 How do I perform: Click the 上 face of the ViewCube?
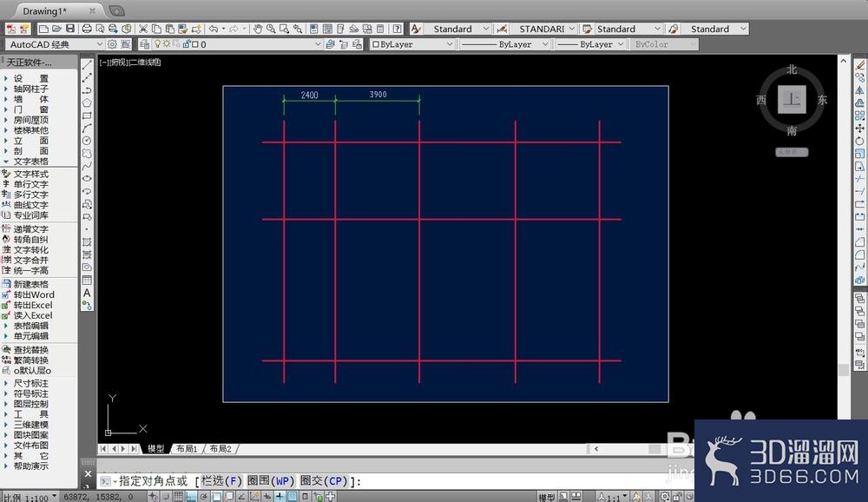[792, 100]
